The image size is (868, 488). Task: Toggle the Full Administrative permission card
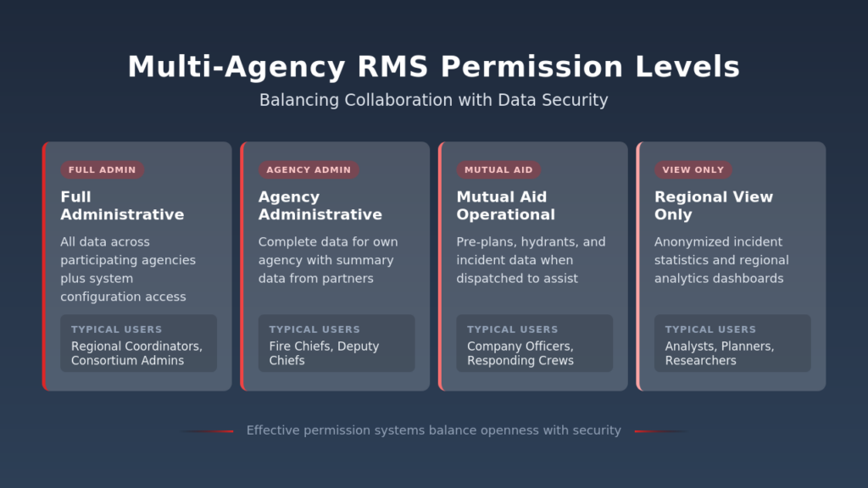138,265
